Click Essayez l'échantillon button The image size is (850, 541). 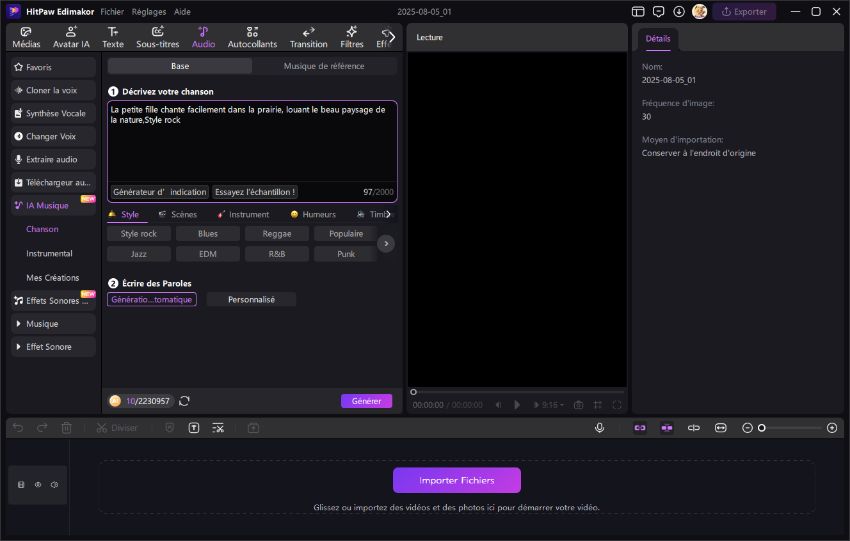pos(255,192)
